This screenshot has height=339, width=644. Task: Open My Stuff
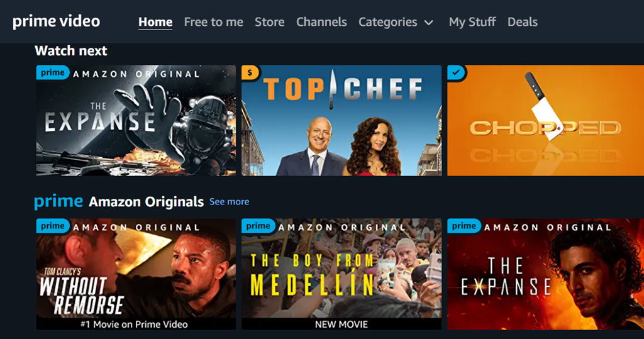click(472, 22)
